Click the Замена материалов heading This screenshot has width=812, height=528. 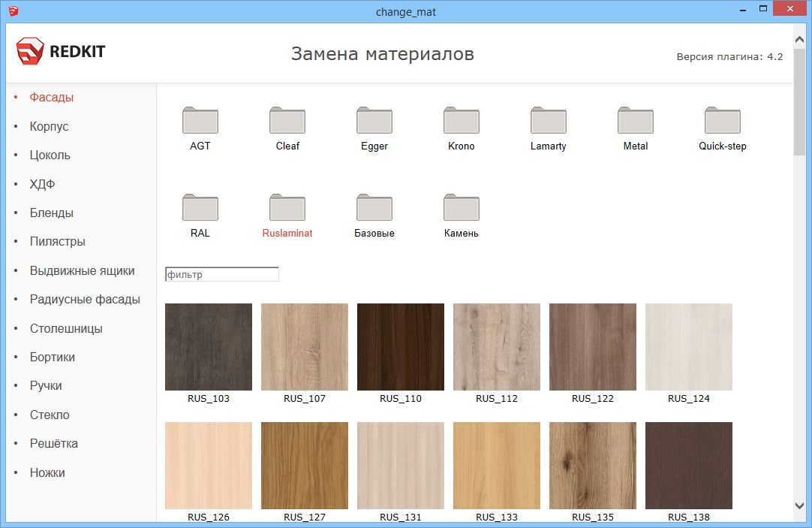point(383,53)
